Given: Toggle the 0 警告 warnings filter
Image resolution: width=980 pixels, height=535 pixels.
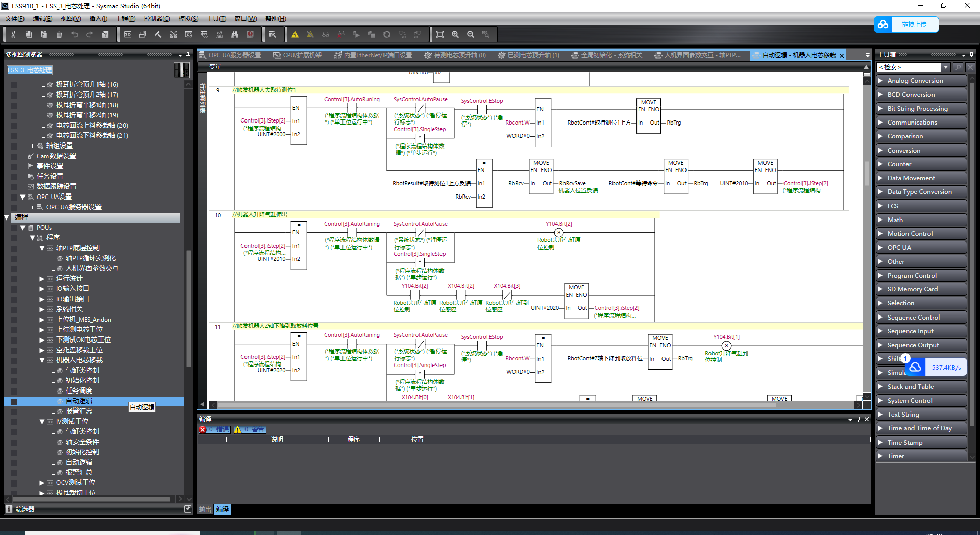Looking at the screenshot, I should click(x=250, y=430).
